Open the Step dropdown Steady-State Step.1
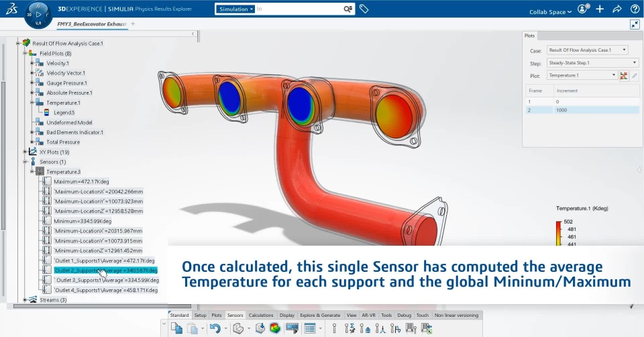Viewport: 644px width, 337px height. (x=592, y=63)
